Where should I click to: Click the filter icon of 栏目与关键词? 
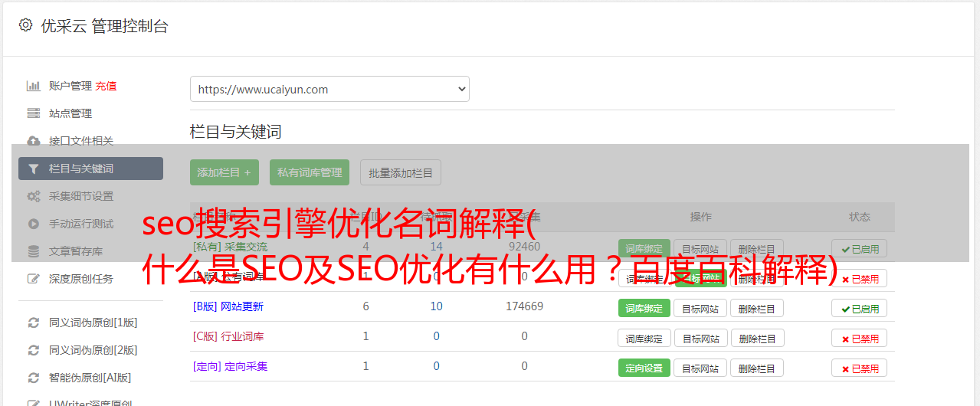coord(33,169)
